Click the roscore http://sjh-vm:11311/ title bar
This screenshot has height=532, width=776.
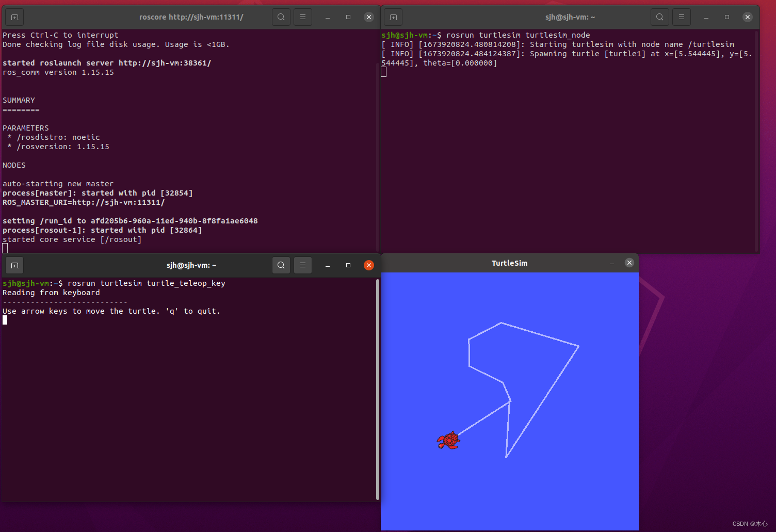191,17
